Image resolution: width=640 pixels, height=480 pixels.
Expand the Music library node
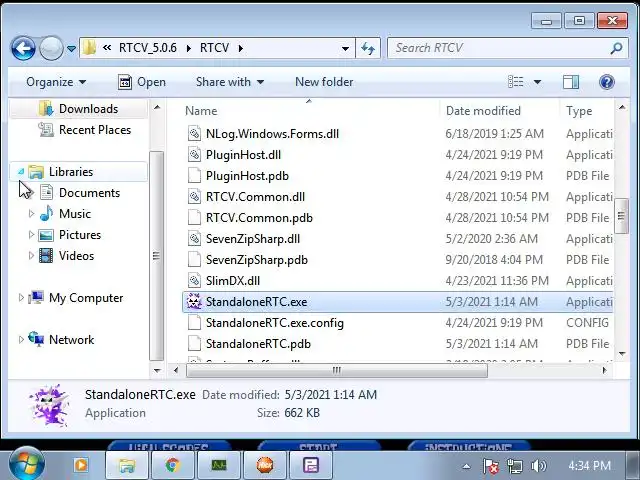point(31,213)
